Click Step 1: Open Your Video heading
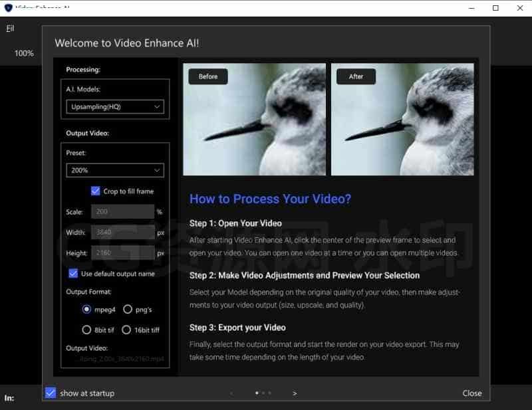Viewport: 532px width, 410px height. pyautogui.click(x=235, y=223)
